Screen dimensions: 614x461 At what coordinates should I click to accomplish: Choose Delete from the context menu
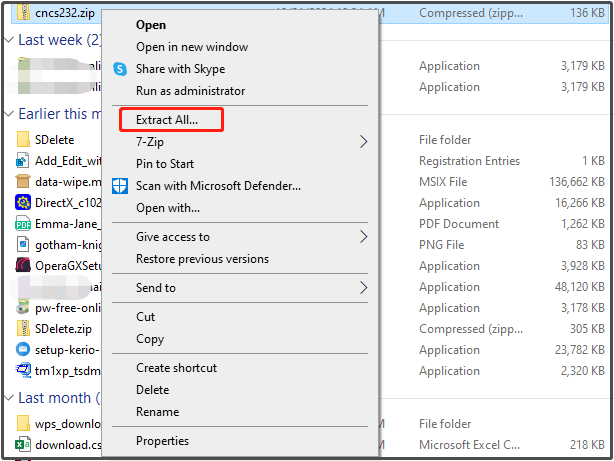coord(153,390)
